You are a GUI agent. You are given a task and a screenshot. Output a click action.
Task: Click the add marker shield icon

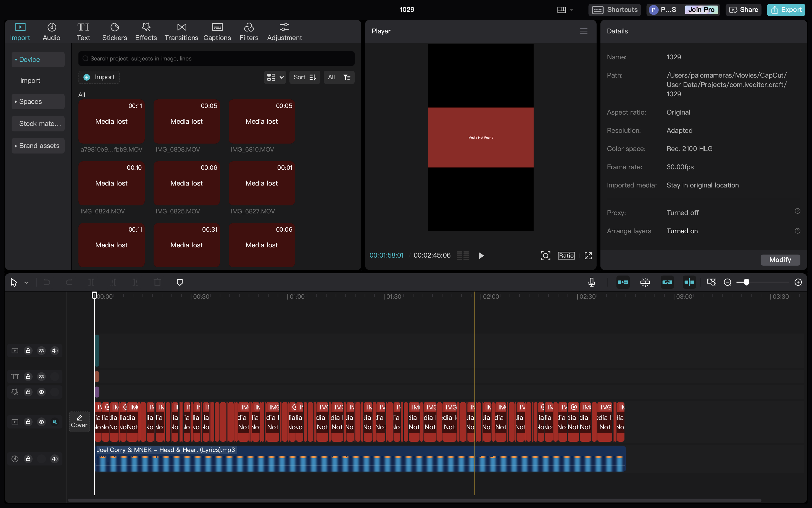tap(180, 282)
